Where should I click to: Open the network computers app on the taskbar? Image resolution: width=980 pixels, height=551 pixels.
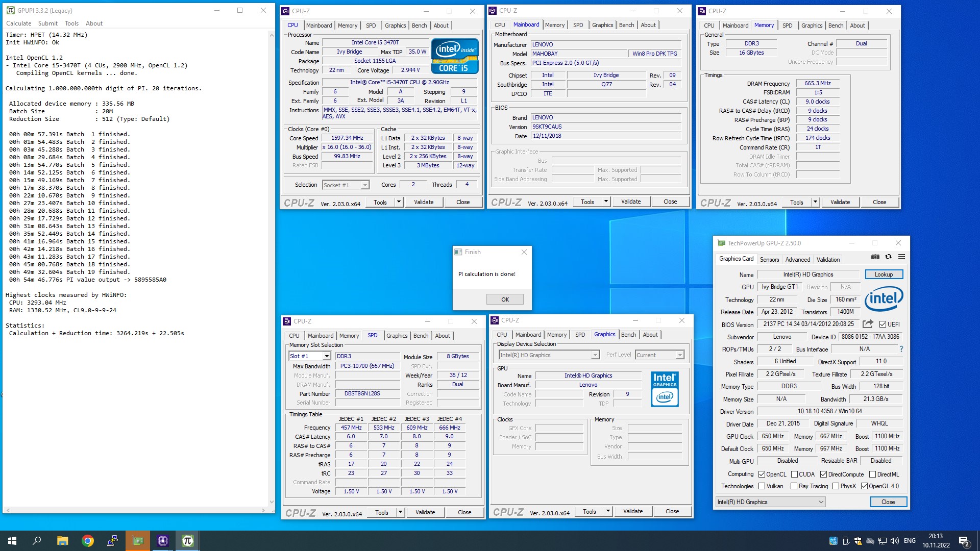pos(113,541)
